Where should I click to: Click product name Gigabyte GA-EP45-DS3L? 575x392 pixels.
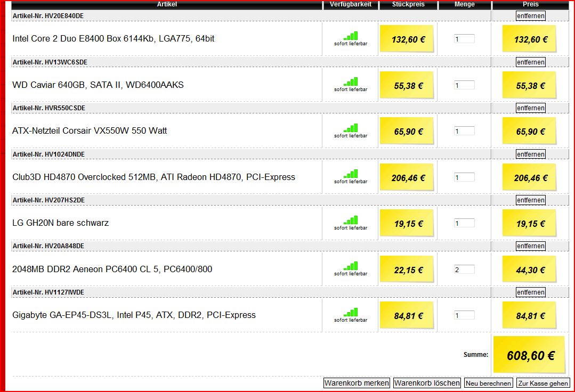tap(134, 315)
